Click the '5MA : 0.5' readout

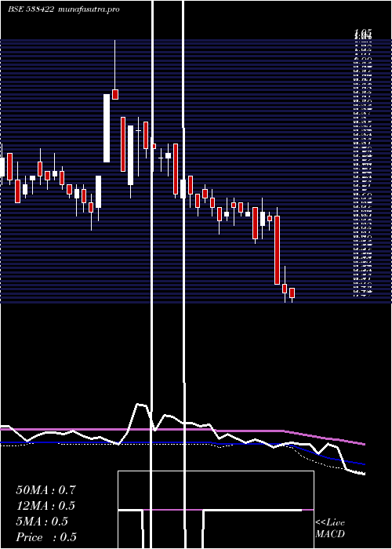42,522
